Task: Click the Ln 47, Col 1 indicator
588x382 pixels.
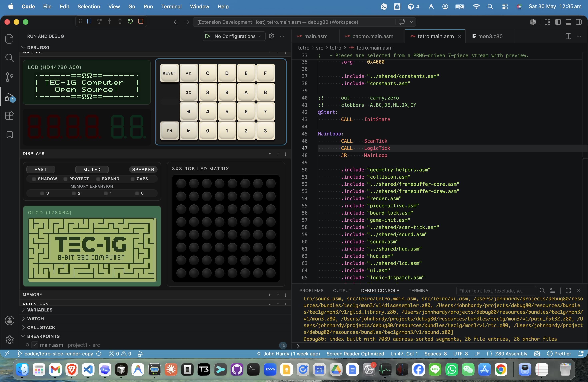Action: click(x=404, y=354)
